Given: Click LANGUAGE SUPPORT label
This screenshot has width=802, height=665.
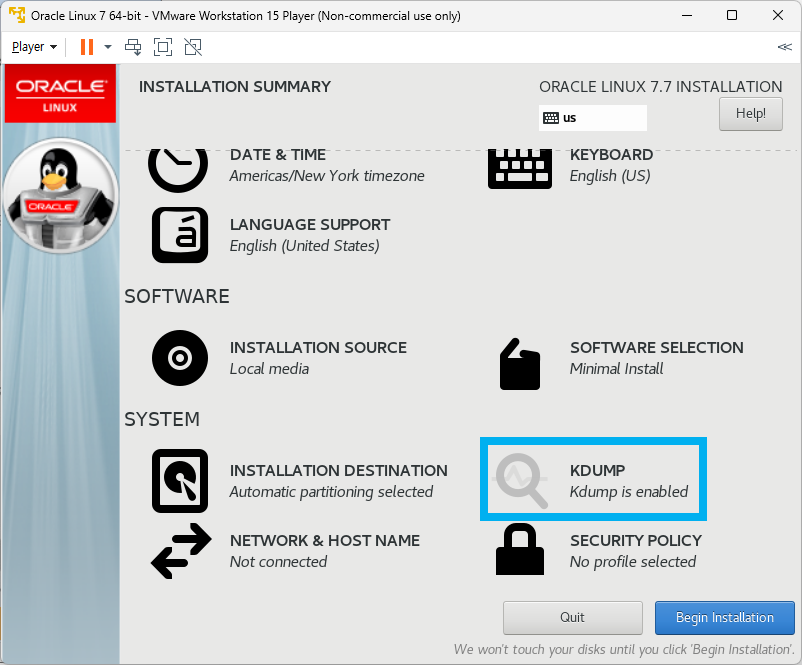Looking at the screenshot, I should (309, 225).
